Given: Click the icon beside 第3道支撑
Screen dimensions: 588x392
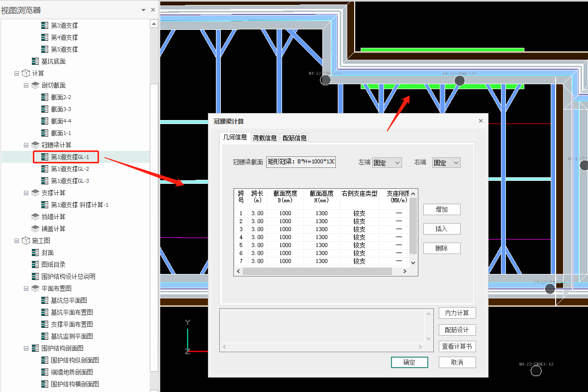Looking at the screenshot, I should [x=45, y=25].
